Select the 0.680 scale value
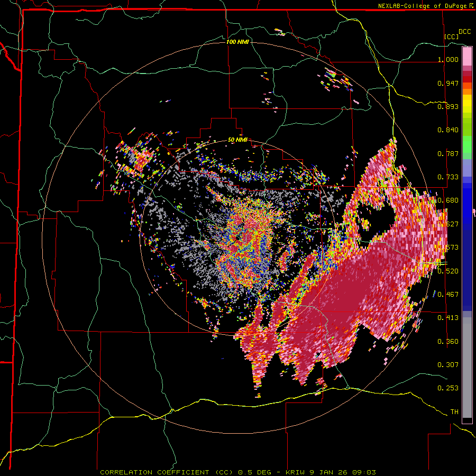The width and height of the screenshot is (476, 476). [x=448, y=200]
